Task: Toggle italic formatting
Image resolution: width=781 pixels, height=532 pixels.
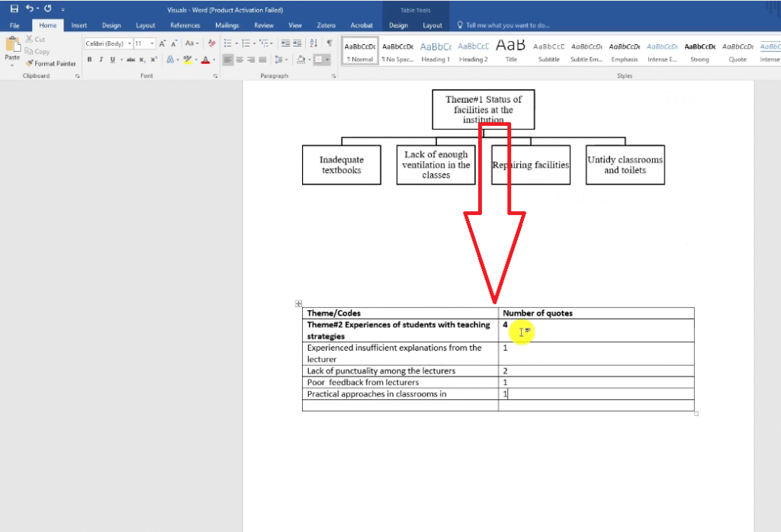Action: coord(101,59)
